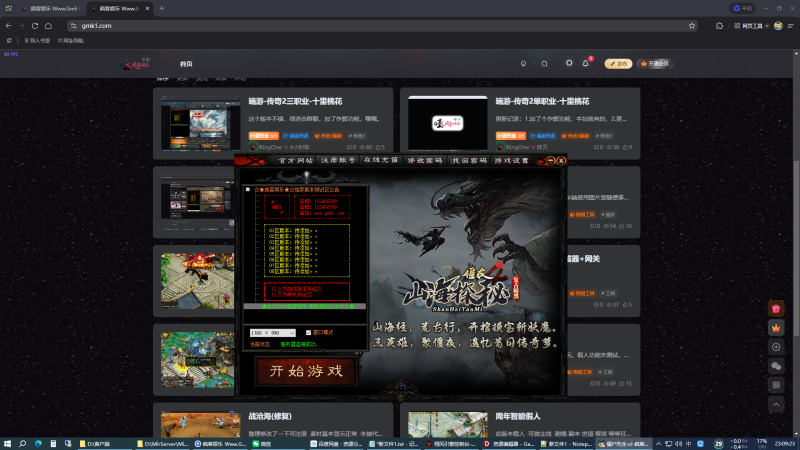
Task: Open the browser home page
Action: [48, 26]
